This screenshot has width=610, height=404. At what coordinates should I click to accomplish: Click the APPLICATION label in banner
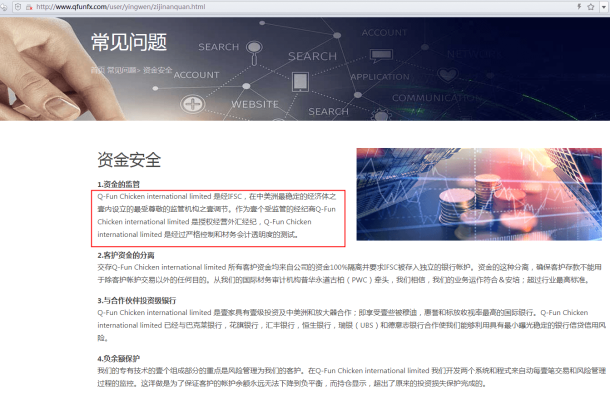pos(380,77)
